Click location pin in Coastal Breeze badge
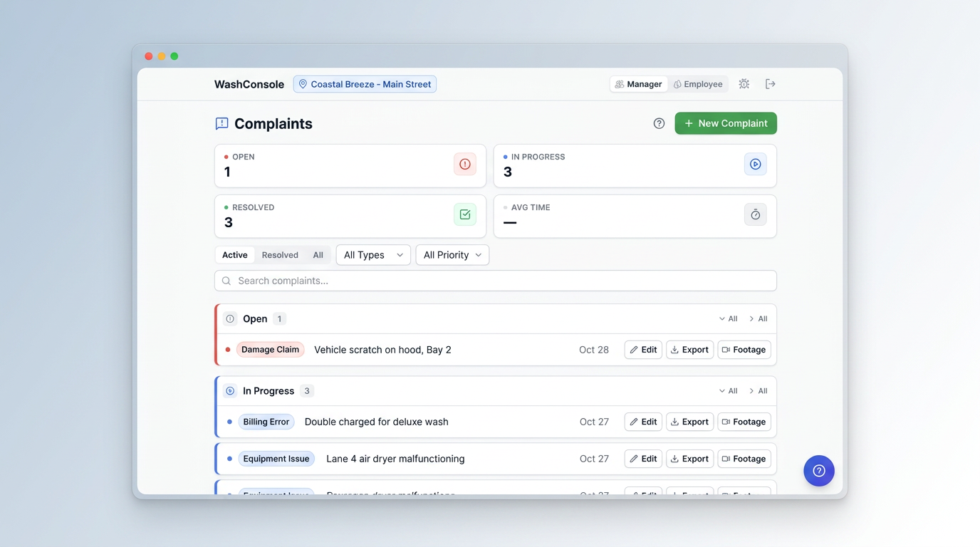The image size is (980, 547). pos(303,84)
